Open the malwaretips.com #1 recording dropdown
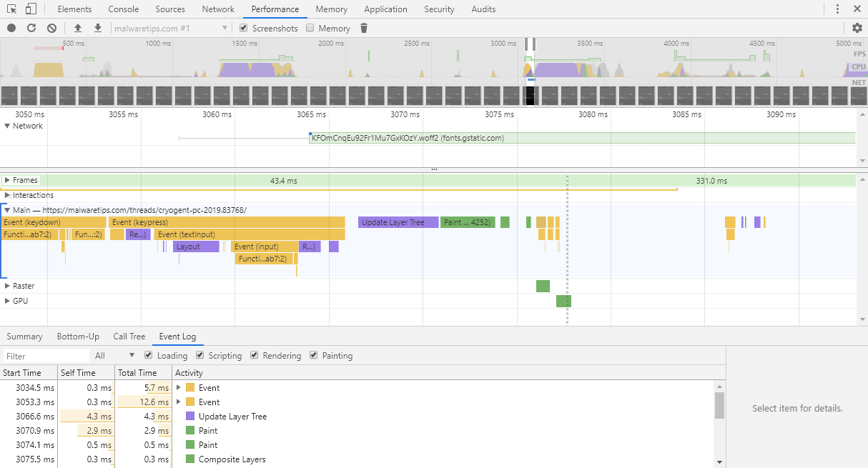 [170, 28]
